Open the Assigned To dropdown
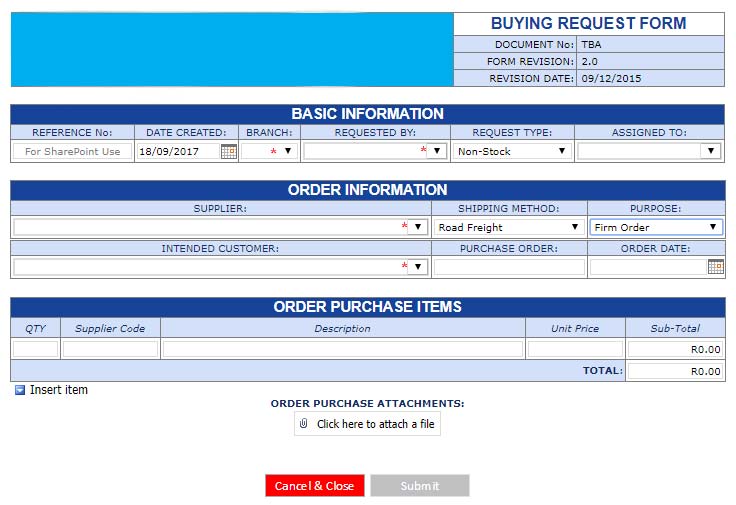736x505 pixels. [710, 152]
